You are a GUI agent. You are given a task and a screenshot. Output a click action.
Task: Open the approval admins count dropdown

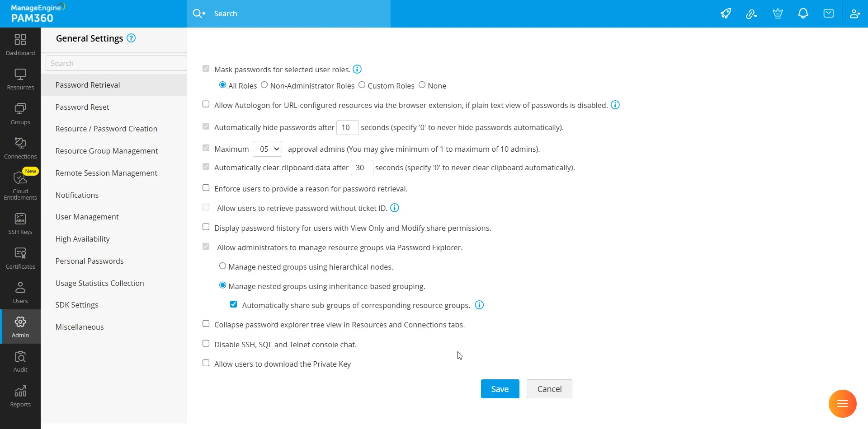pyautogui.click(x=267, y=149)
